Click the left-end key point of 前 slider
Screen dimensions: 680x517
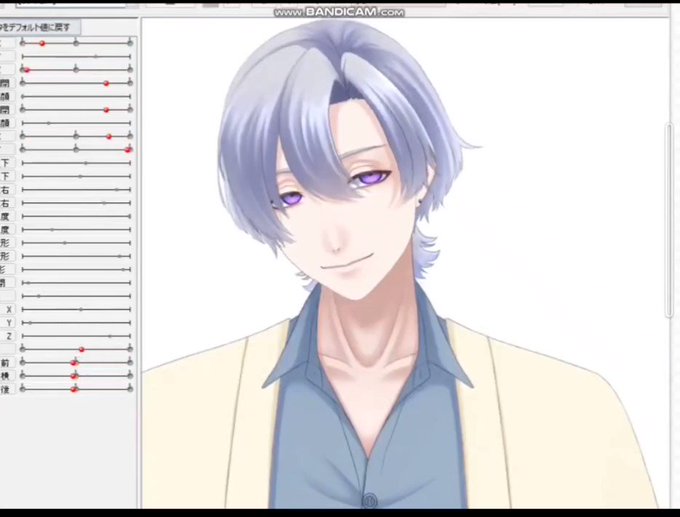tap(23, 362)
